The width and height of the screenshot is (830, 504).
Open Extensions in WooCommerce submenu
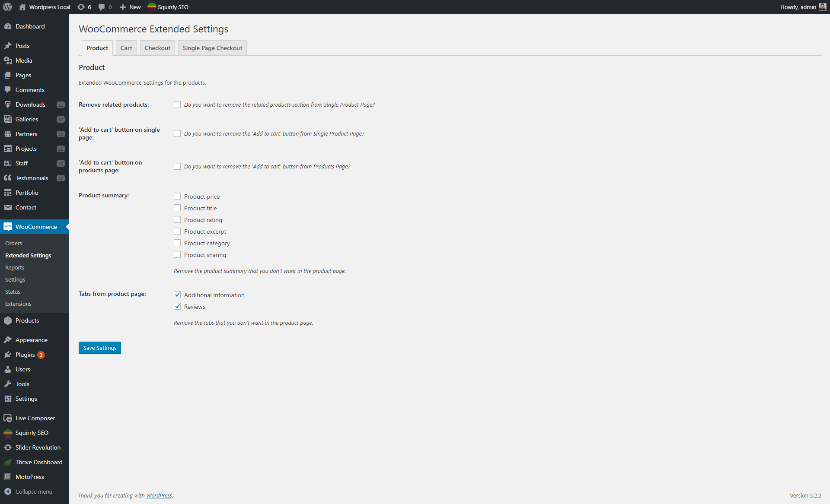[x=18, y=304]
